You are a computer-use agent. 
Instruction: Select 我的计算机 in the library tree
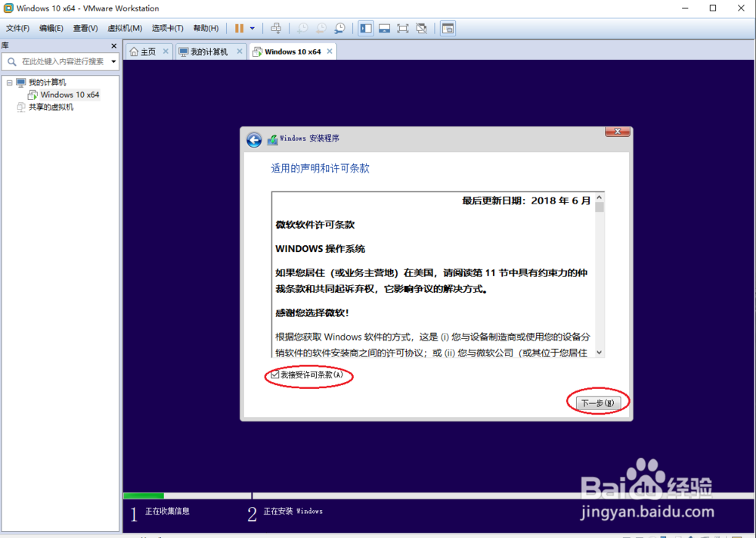coord(47,82)
